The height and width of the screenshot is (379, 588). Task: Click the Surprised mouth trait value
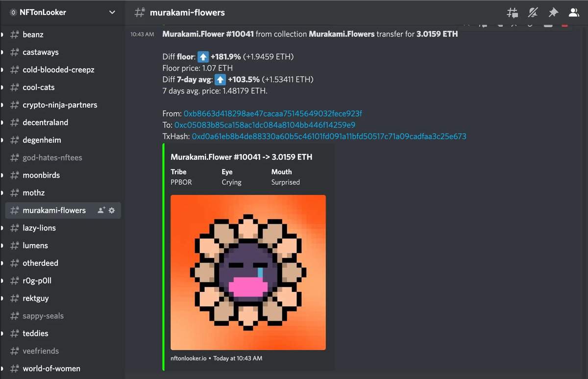[286, 182]
